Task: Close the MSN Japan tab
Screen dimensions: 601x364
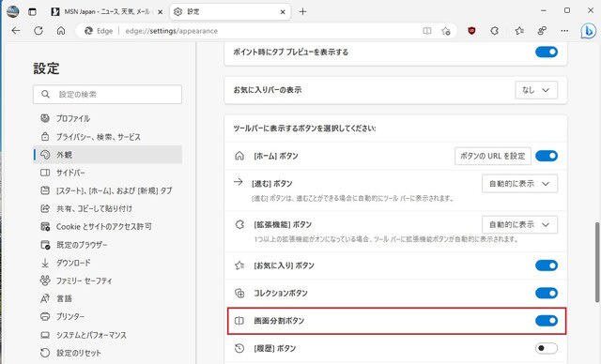Action: pyautogui.click(x=161, y=12)
